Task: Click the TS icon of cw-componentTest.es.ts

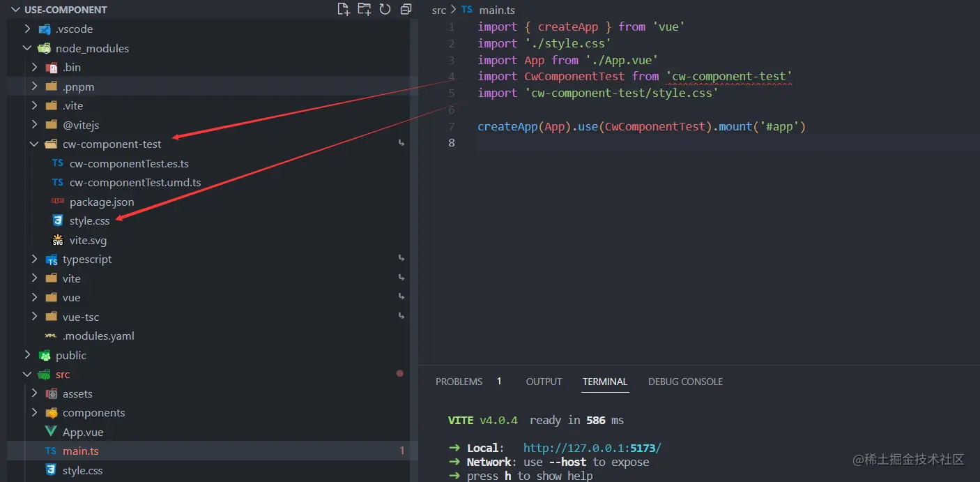Action: (x=58, y=163)
